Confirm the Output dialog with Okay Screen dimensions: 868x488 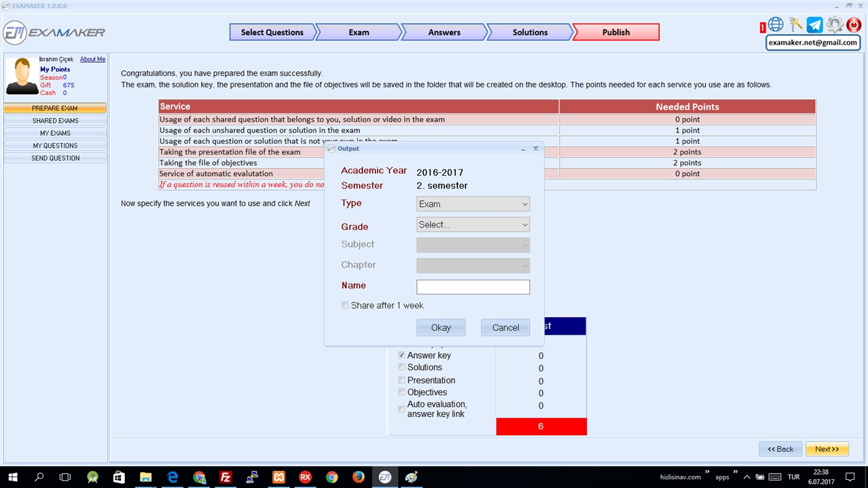[x=441, y=327]
